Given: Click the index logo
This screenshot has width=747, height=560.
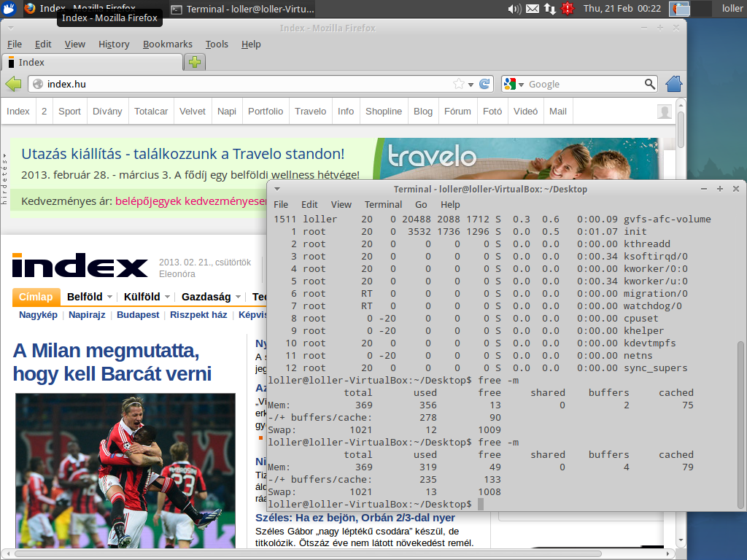Looking at the screenshot, I should (80, 265).
